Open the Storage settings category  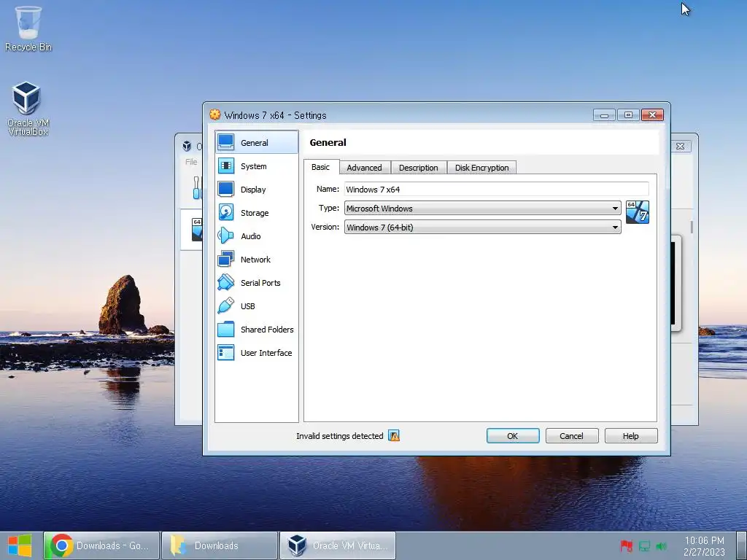pos(256,213)
